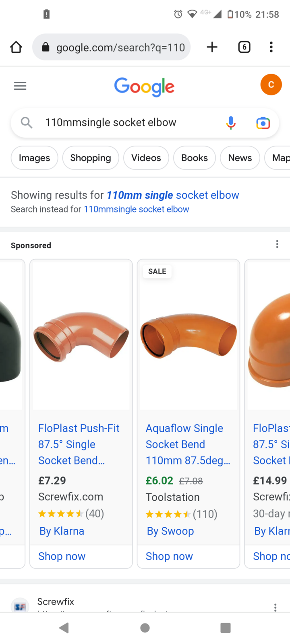Viewport: 290px width, 644px height.
Task: Tap Shop now for the Aquaflow Socket Bend
Action: coord(169,556)
